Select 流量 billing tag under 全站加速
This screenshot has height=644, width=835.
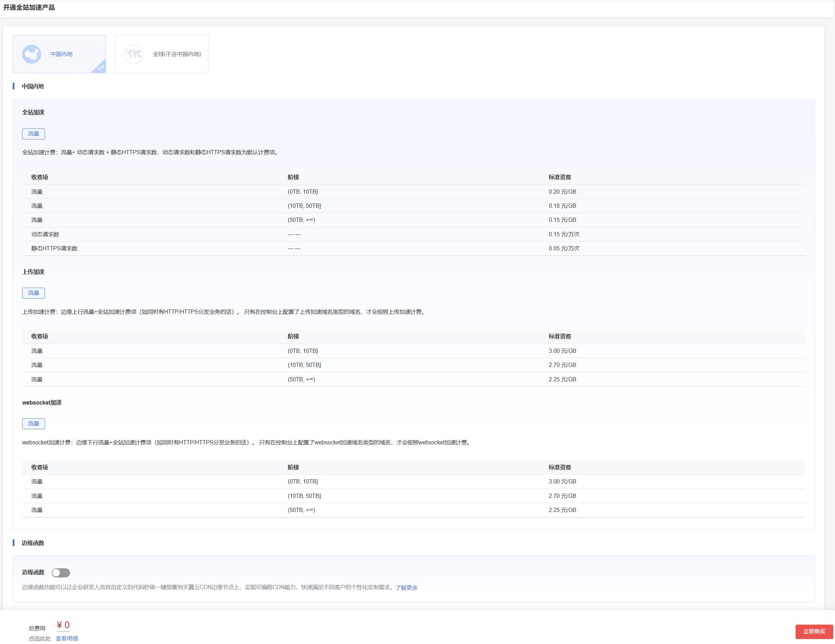pyautogui.click(x=33, y=134)
